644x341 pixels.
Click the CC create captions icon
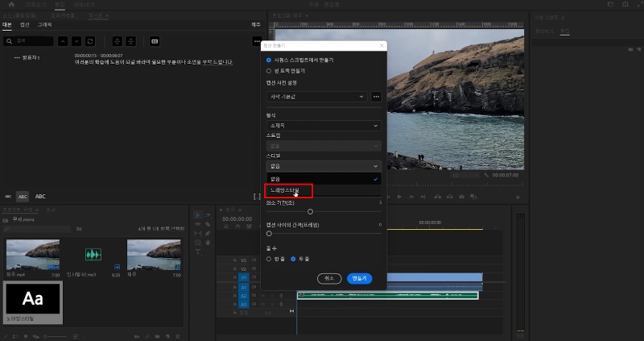click(155, 40)
